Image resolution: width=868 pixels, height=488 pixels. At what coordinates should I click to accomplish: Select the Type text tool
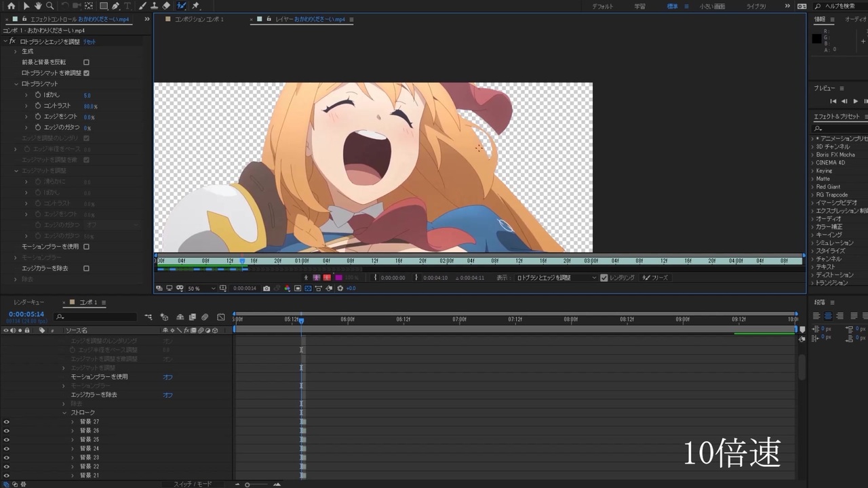point(128,5)
